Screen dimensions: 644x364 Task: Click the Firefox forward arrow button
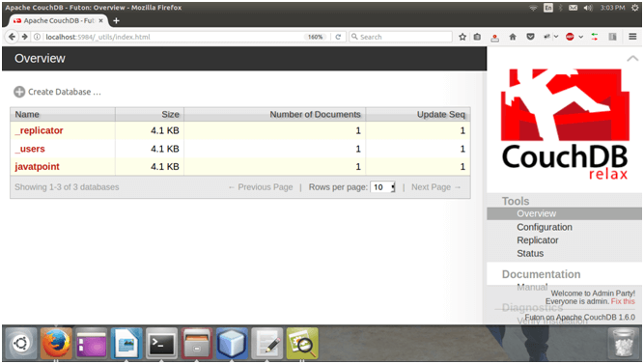[x=25, y=37]
